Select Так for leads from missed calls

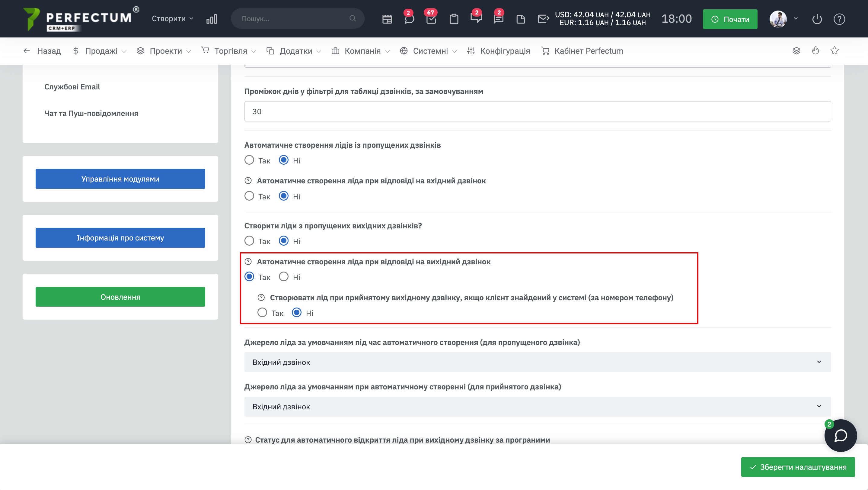249,160
